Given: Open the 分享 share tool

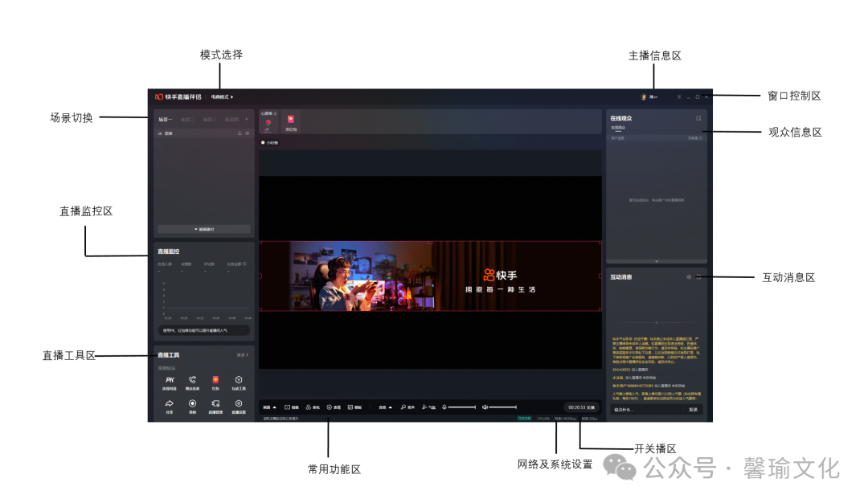Looking at the screenshot, I should point(170,404).
